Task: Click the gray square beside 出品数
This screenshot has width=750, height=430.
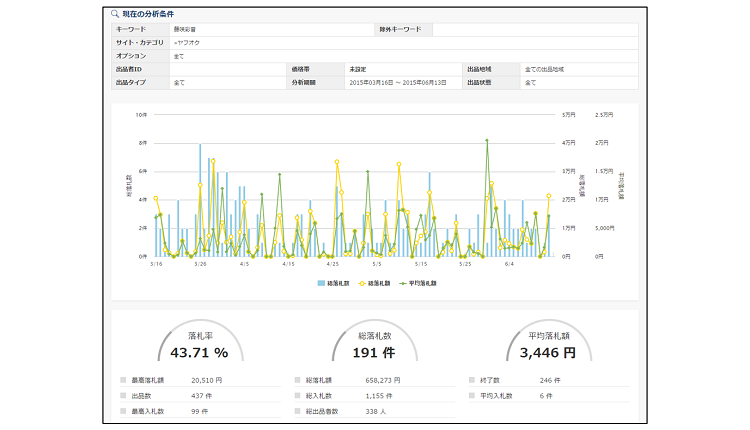Action: tap(122, 396)
